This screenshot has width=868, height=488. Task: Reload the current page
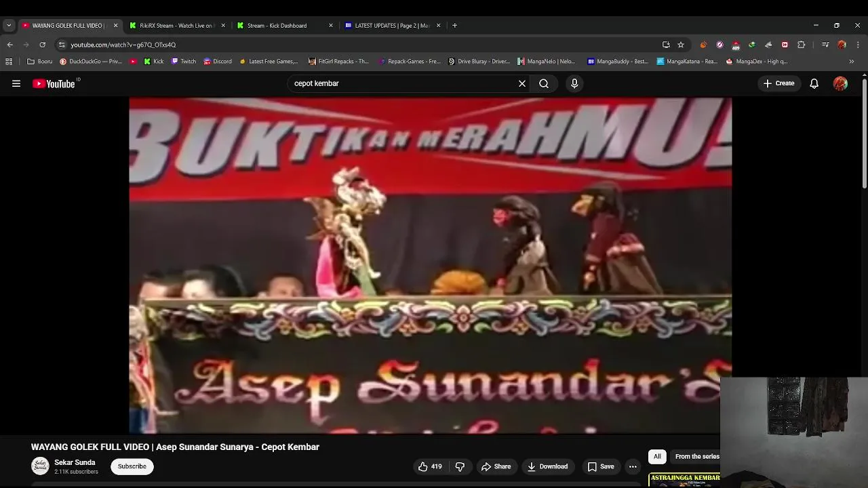tap(42, 45)
